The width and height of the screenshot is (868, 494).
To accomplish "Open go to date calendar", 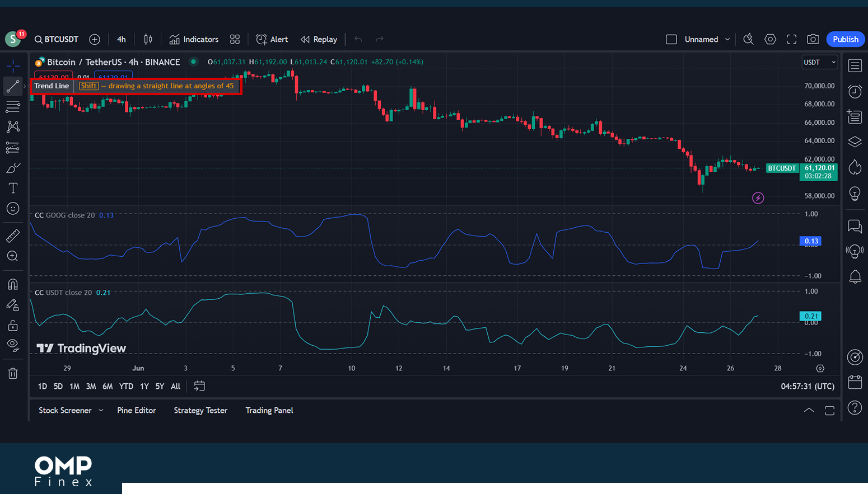I will pyautogui.click(x=199, y=386).
